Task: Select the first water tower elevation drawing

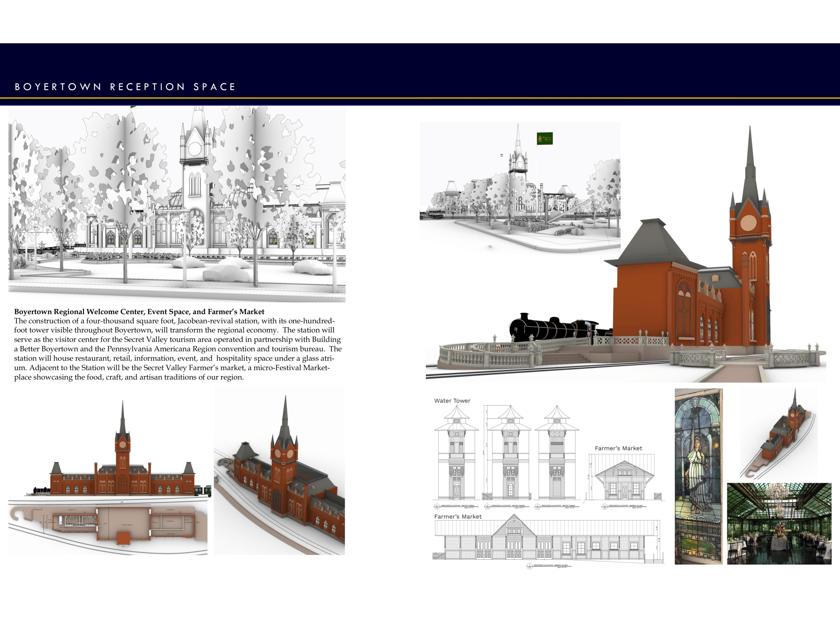Action: click(456, 454)
